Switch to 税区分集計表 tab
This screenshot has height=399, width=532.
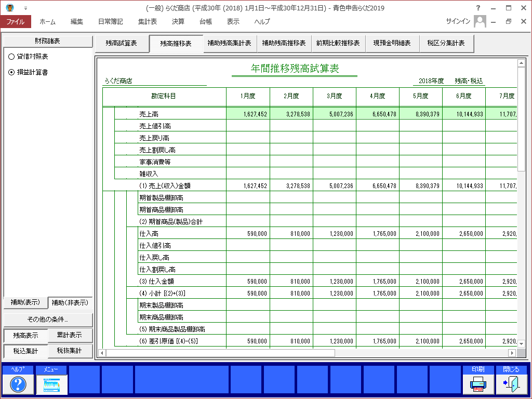tap(446, 44)
